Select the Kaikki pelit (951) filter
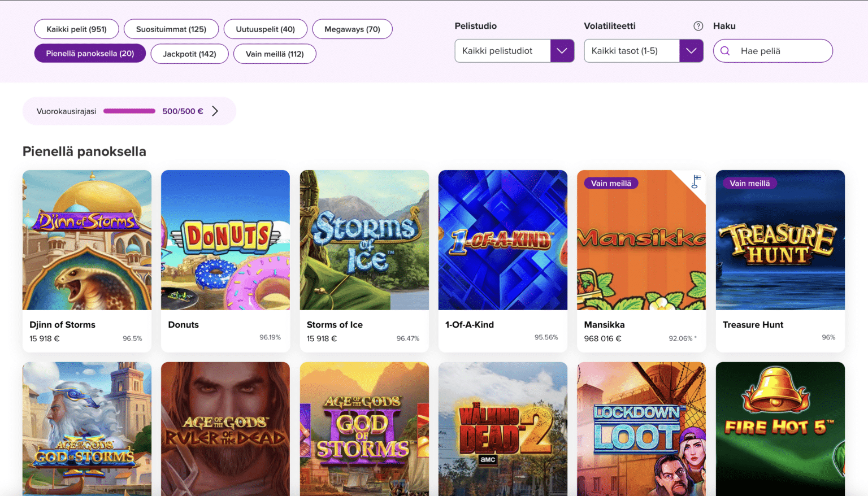The height and width of the screenshot is (496, 868). click(x=77, y=29)
